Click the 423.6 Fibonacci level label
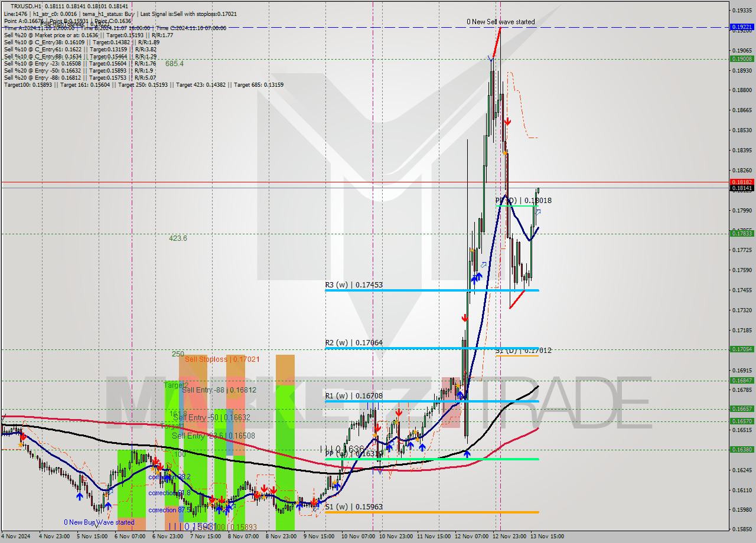The width and height of the screenshot is (756, 543). coord(178,238)
